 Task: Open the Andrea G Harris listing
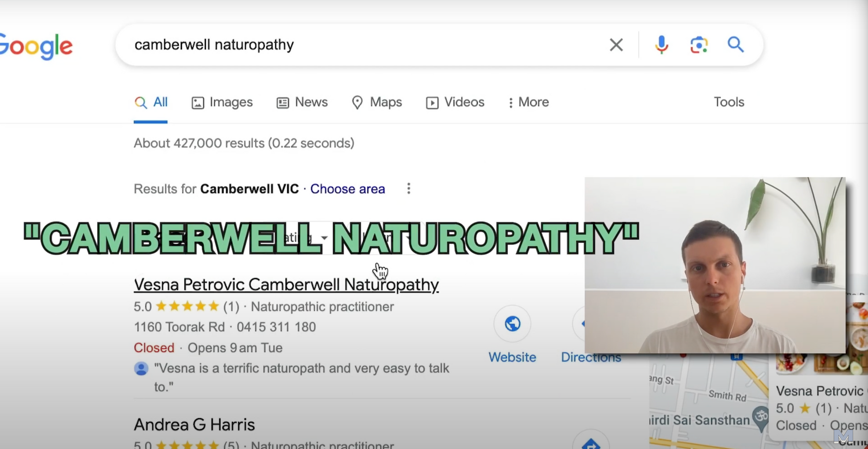tap(194, 425)
